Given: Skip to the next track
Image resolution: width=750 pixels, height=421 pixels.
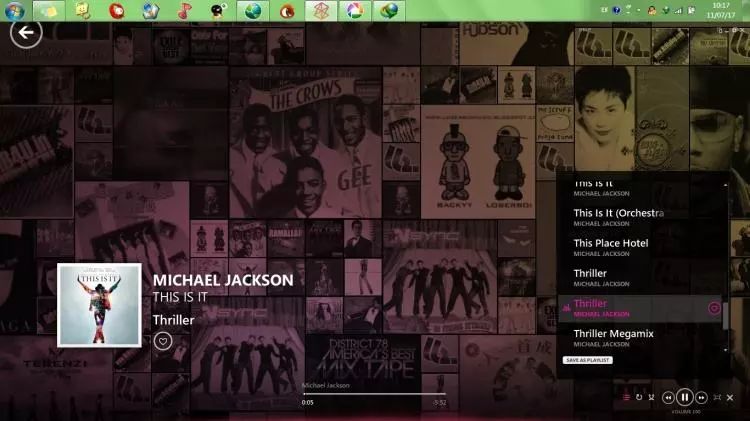Looking at the screenshot, I should (x=701, y=398).
